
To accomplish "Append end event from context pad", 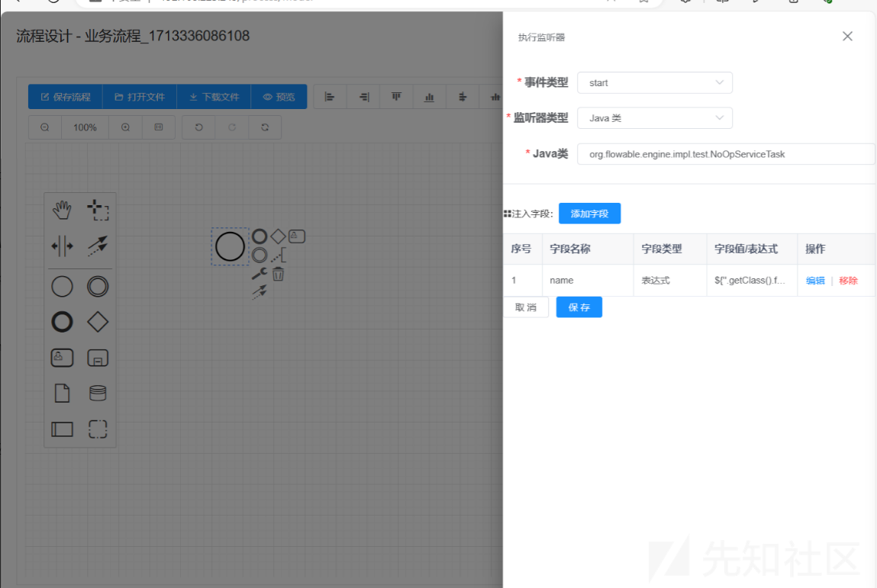I will pyautogui.click(x=260, y=236).
